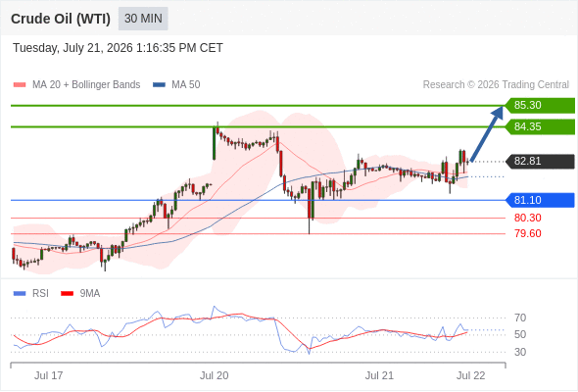This screenshot has height=392, width=578.
Task: Toggle the RSI legend label
Action: click(40, 294)
